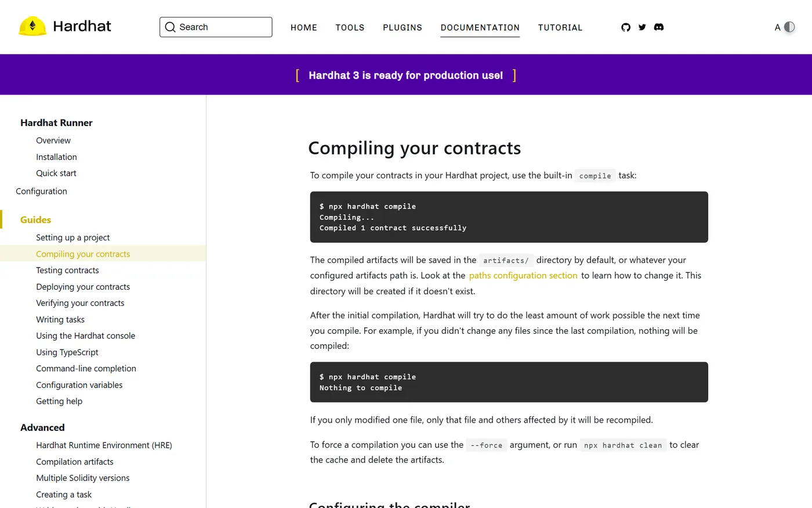
Task: Click the '--force' inline code
Action: click(487, 445)
